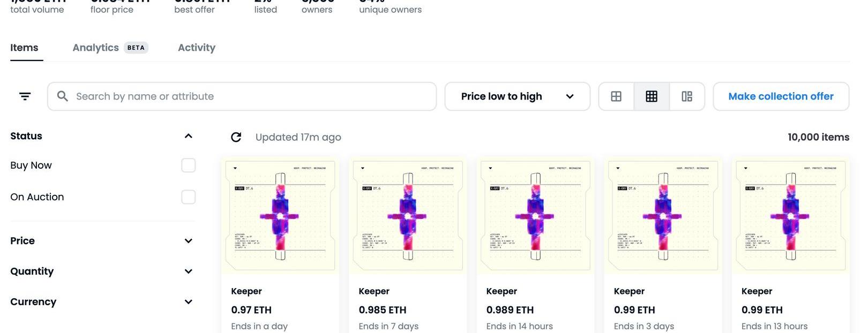Select the compact grid view

652,96
